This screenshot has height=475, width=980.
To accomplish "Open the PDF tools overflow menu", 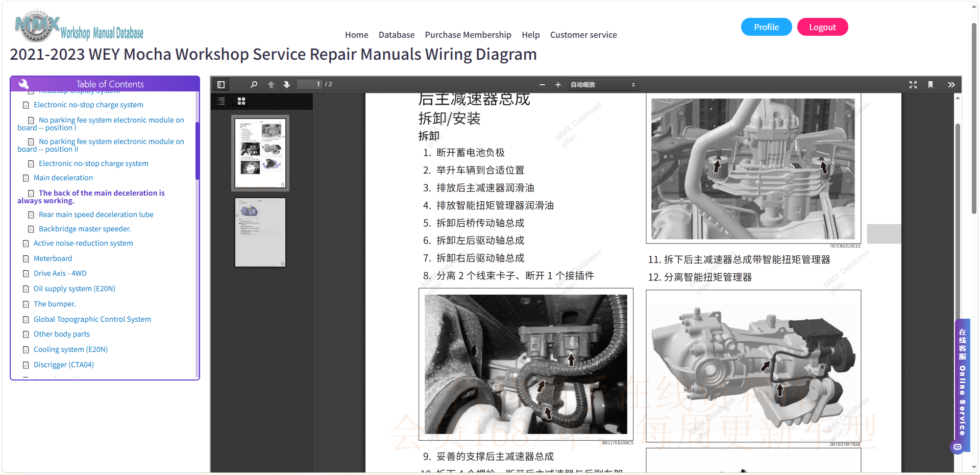I will [x=951, y=85].
